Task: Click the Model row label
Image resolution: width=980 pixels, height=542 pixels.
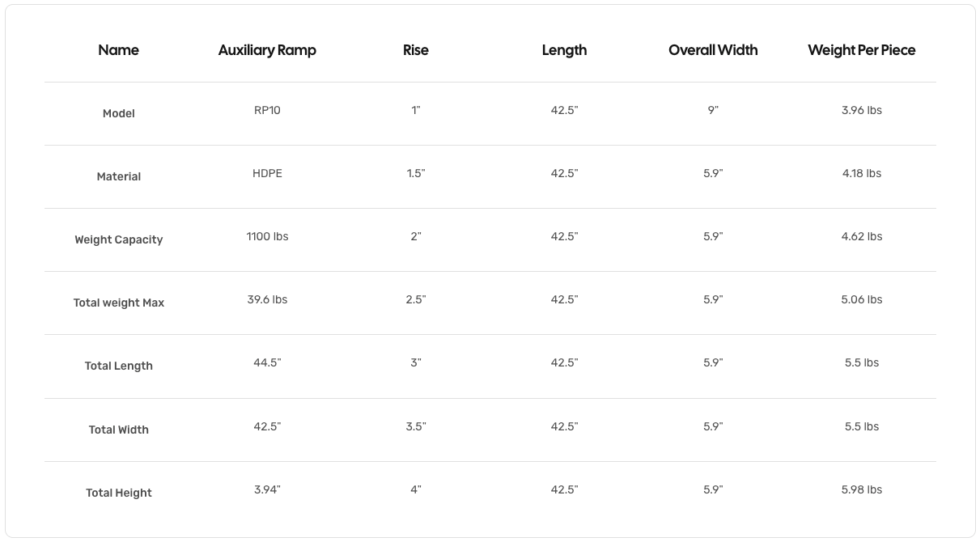Action: [x=118, y=113]
